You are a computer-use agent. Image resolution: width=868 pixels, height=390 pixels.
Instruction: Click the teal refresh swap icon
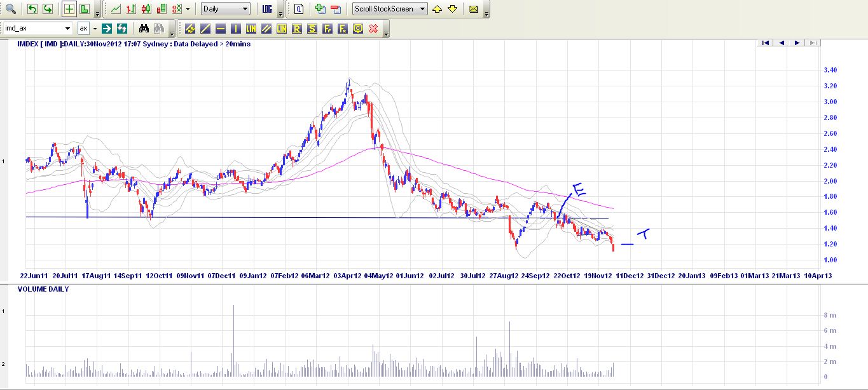(122, 29)
